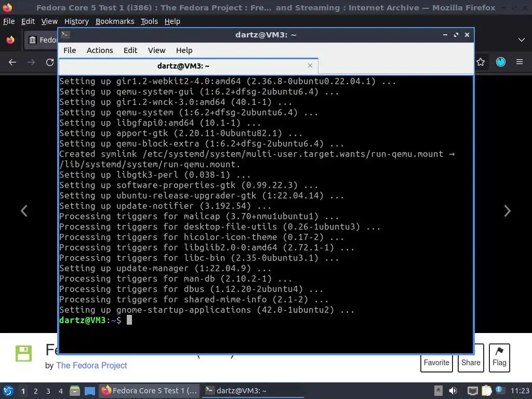Open the file manager taskbar icon

pyautogui.click(x=75, y=391)
